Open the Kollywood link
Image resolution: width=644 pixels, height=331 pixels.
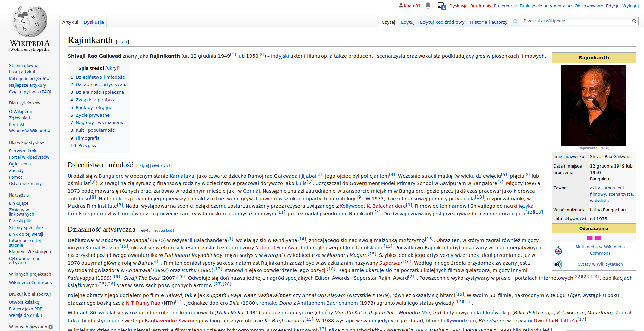coord(352,206)
